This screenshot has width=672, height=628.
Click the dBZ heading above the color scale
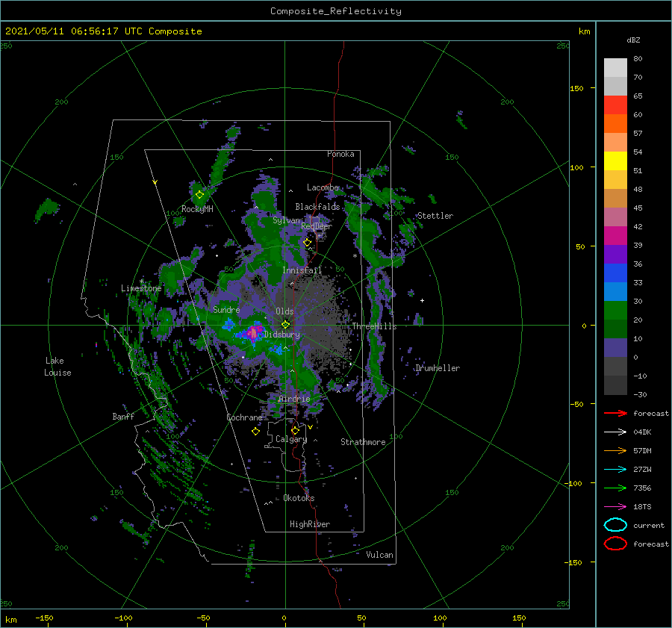click(633, 40)
